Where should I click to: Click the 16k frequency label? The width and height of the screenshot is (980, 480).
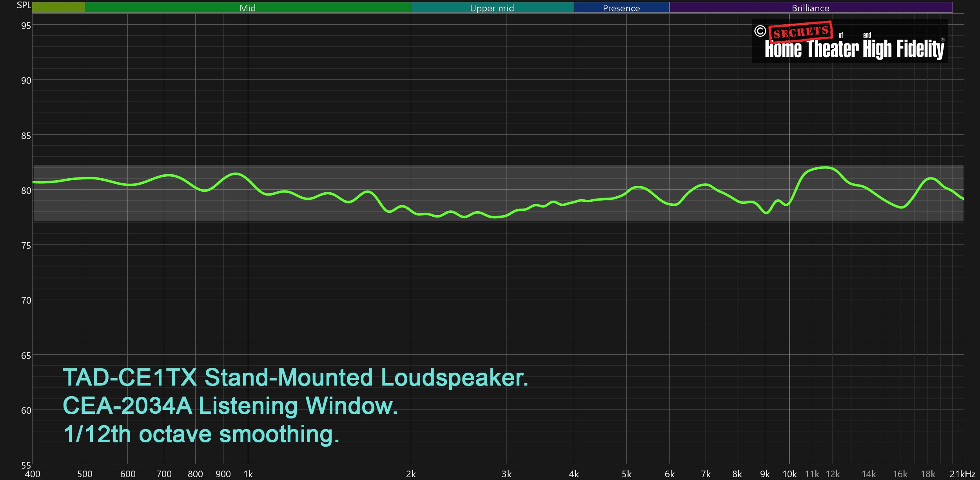[900, 474]
